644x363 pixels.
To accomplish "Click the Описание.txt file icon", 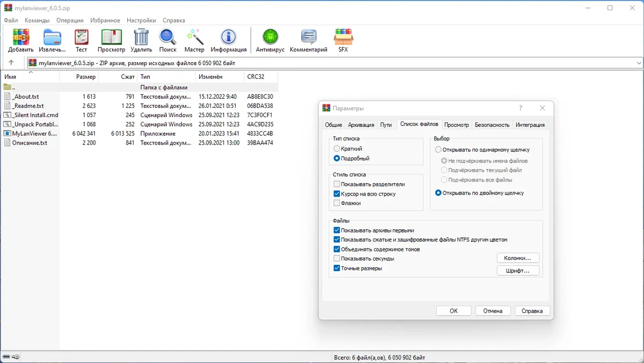I will 8,143.
